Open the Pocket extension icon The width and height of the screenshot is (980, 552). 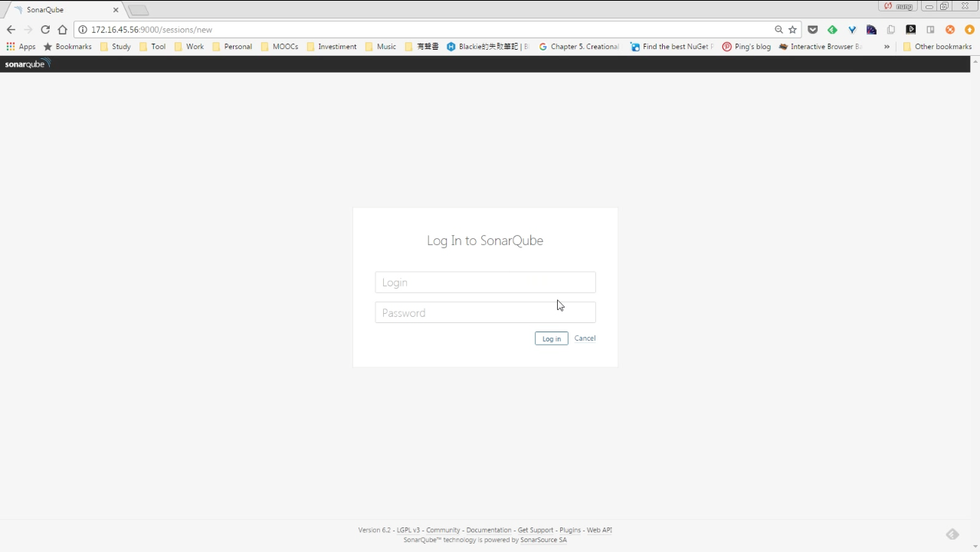(x=813, y=30)
